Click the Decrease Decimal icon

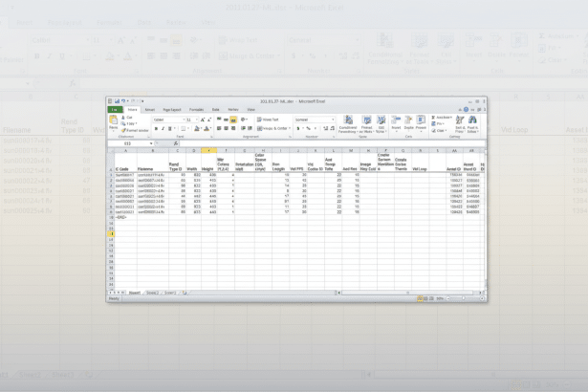[x=333, y=129]
